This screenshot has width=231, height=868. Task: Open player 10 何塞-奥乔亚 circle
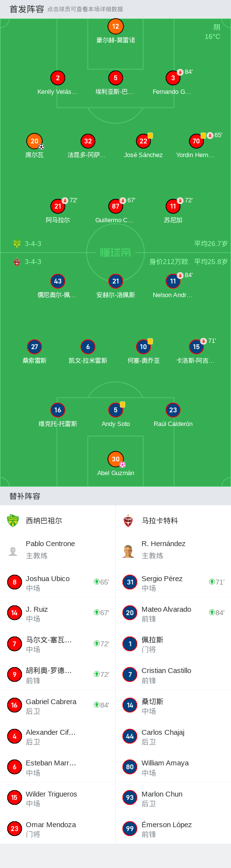pos(143,347)
